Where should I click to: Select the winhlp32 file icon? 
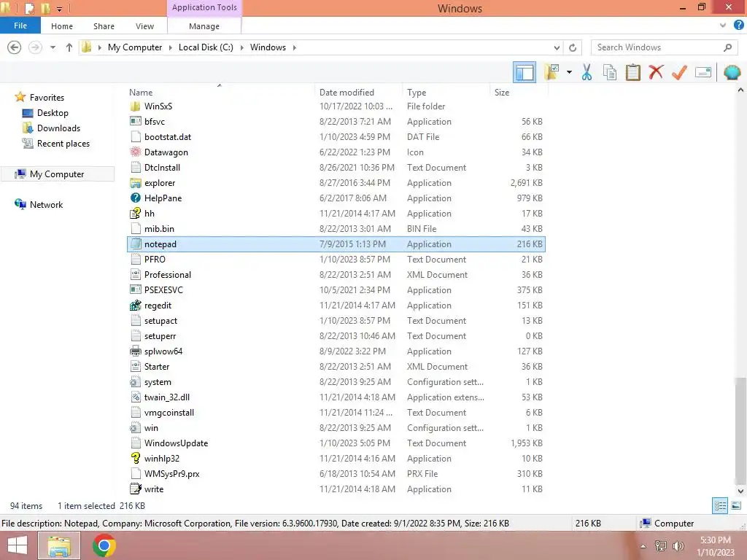135,459
